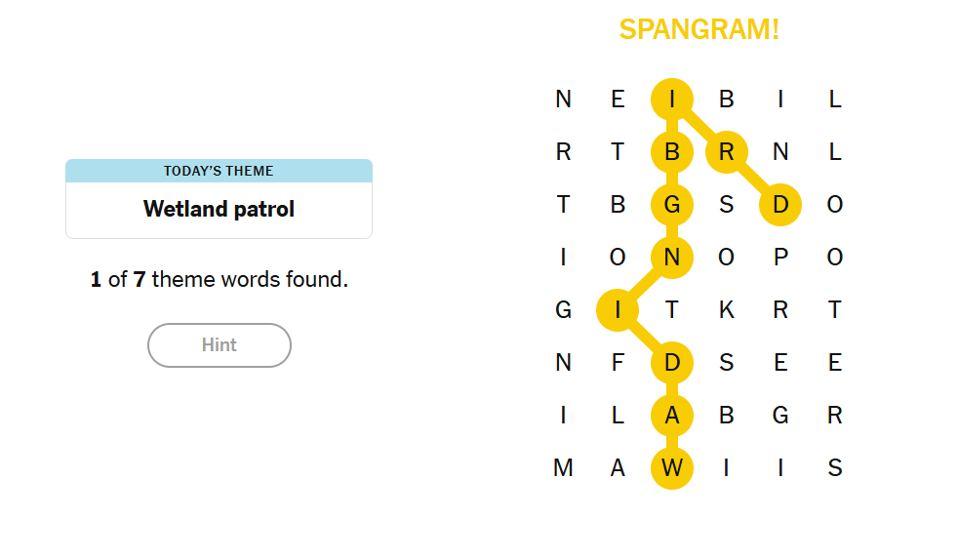Tap the yellow highlighted B tile
Viewport: 958px width, 560px height.
pos(672,151)
